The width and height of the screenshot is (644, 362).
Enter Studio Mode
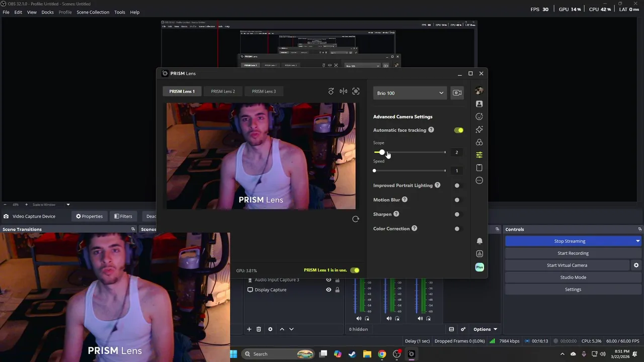click(x=573, y=278)
